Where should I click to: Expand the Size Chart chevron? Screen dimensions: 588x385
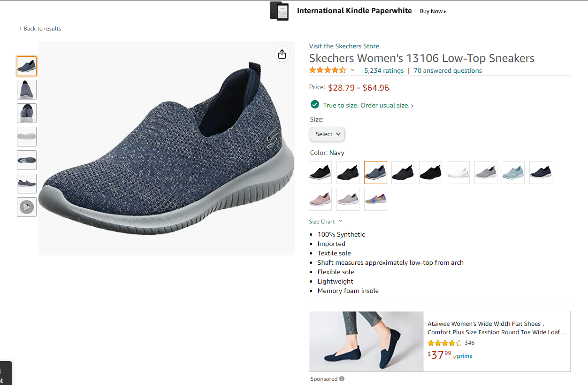click(340, 221)
